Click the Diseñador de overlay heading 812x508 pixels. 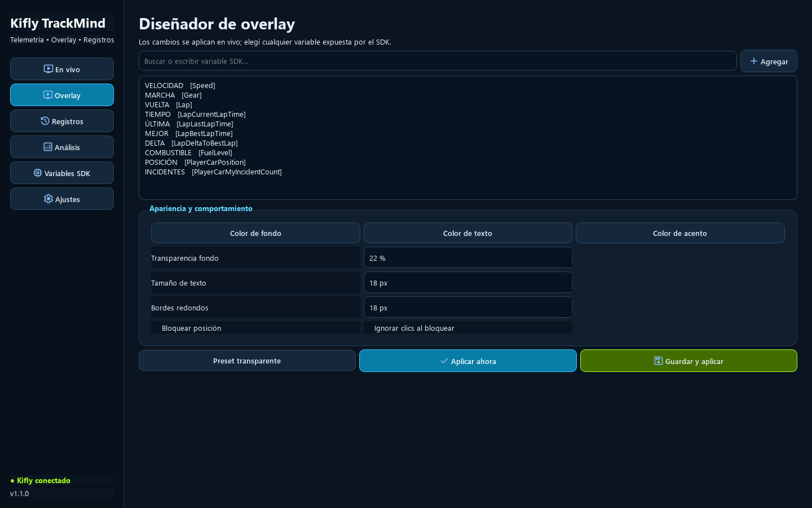coord(217,24)
